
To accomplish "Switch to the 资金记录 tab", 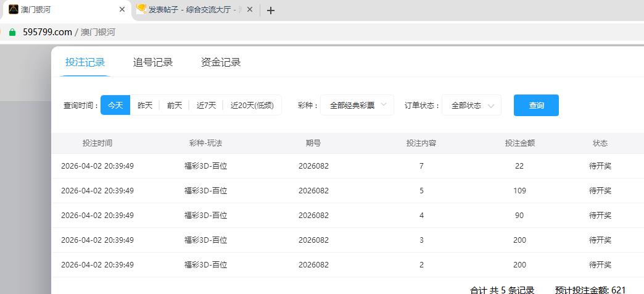I will 220,62.
